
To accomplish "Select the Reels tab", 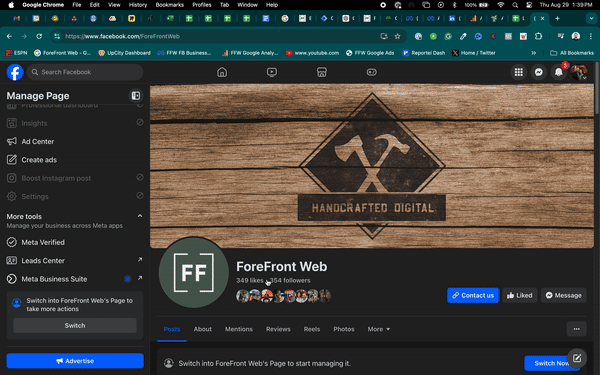I will [312, 329].
